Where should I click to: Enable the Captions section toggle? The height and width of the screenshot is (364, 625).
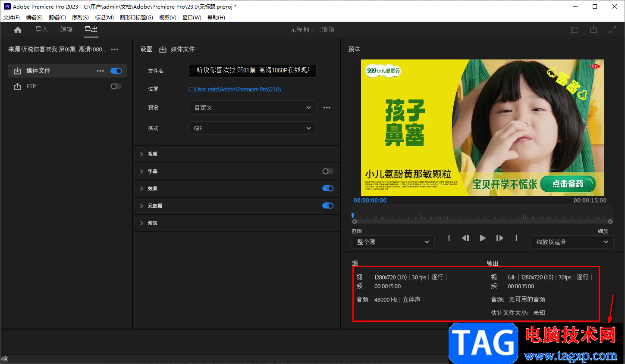328,171
